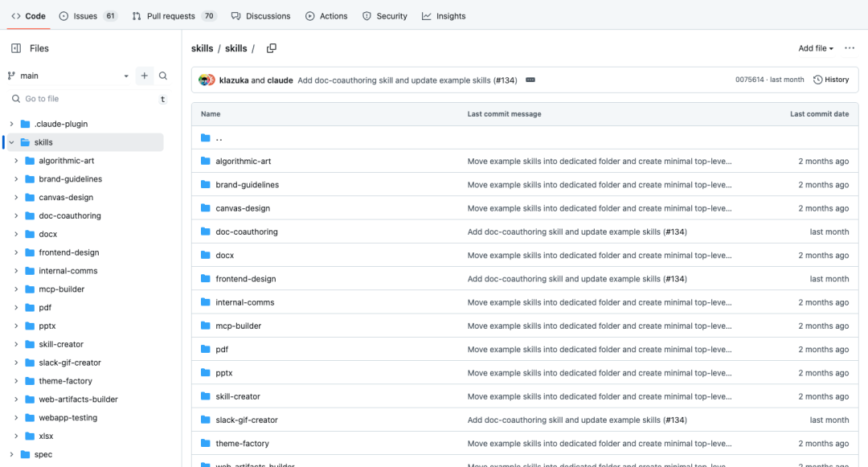Click the klazuka author avatar

[x=204, y=80]
